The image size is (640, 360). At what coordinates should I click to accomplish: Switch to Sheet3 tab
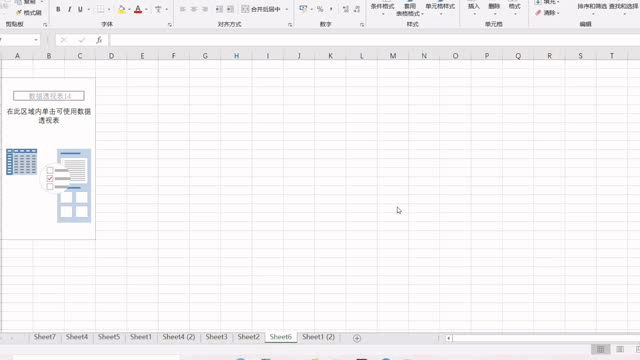point(216,337)
